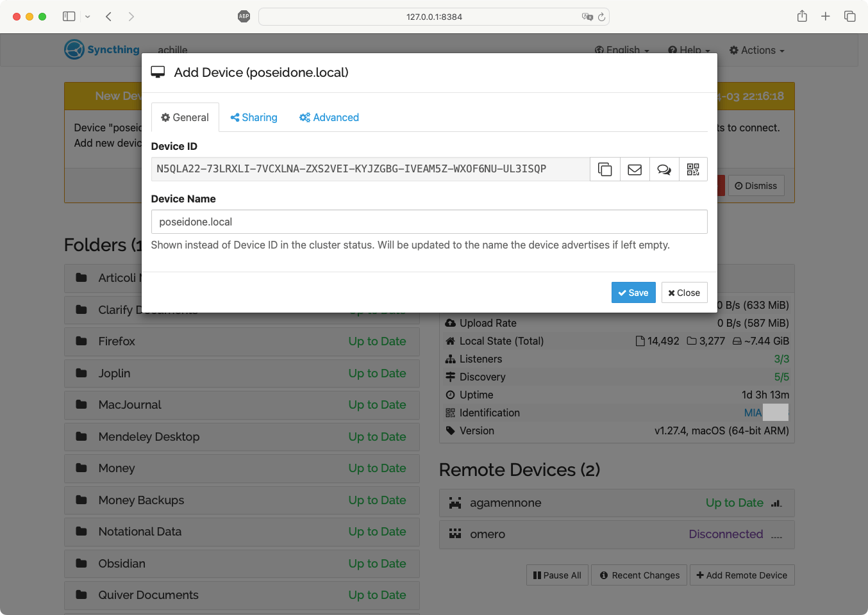Share Device ID via message icon
Image resolution: width=868 pixels, height=615 pixels.
[664, 169]
